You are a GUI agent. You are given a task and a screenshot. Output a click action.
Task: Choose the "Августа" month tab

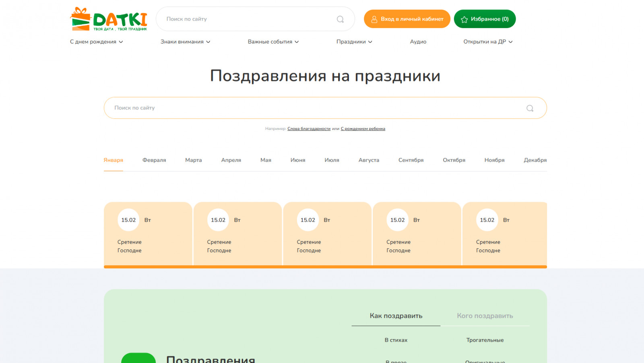(369, 160)
